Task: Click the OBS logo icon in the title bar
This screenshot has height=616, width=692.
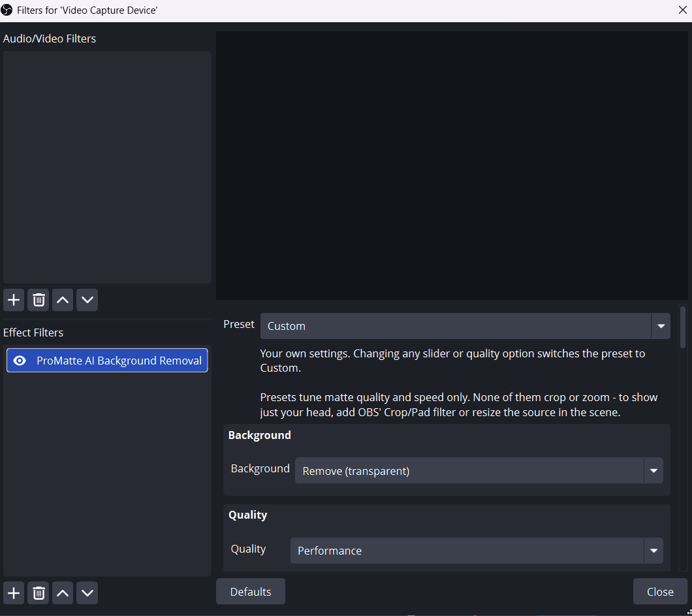Action: pyautogui.click(x=7, y=10)
